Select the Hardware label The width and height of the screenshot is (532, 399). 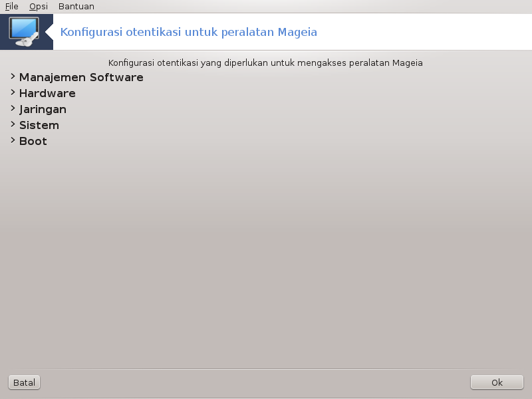[47, 93]
